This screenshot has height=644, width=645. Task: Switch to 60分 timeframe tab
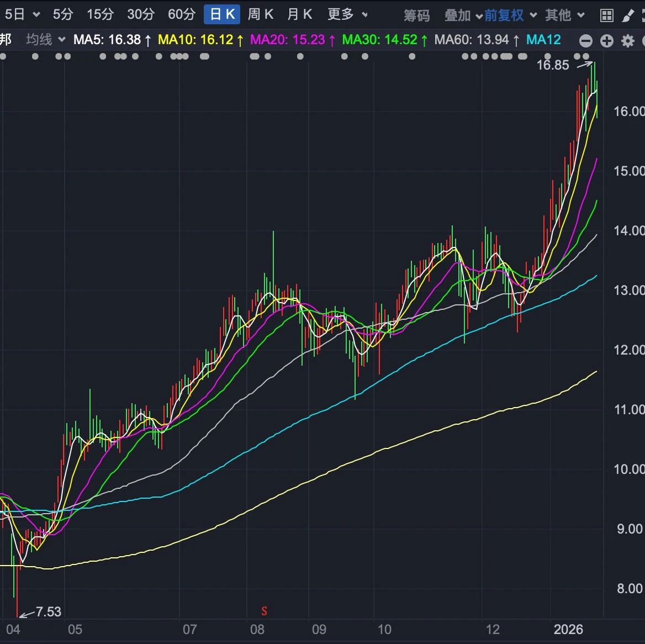[x=182, y=14]
